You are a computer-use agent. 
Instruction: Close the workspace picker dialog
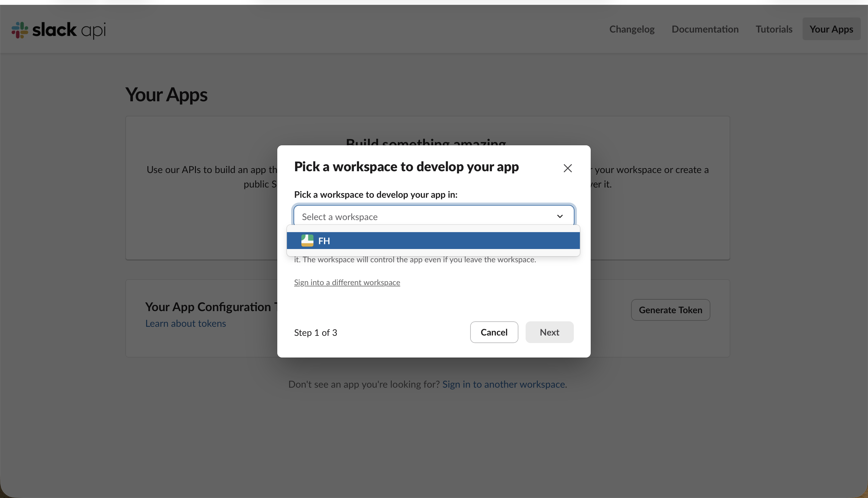(568, 168)
